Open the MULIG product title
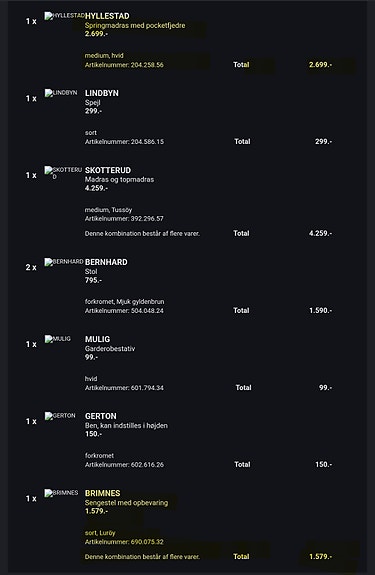 98,339
